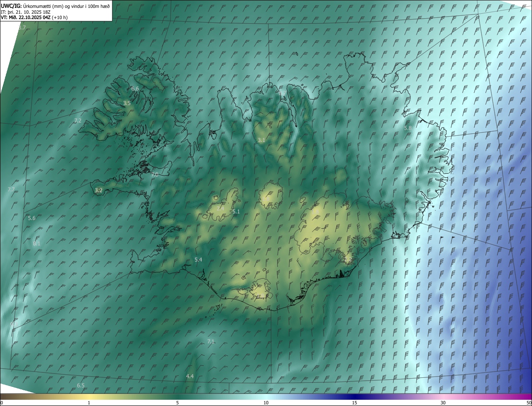Click the valid time line "VT: Mið. 22.10.2025 04Z"
532x406 pixels.
coord(26,17)
